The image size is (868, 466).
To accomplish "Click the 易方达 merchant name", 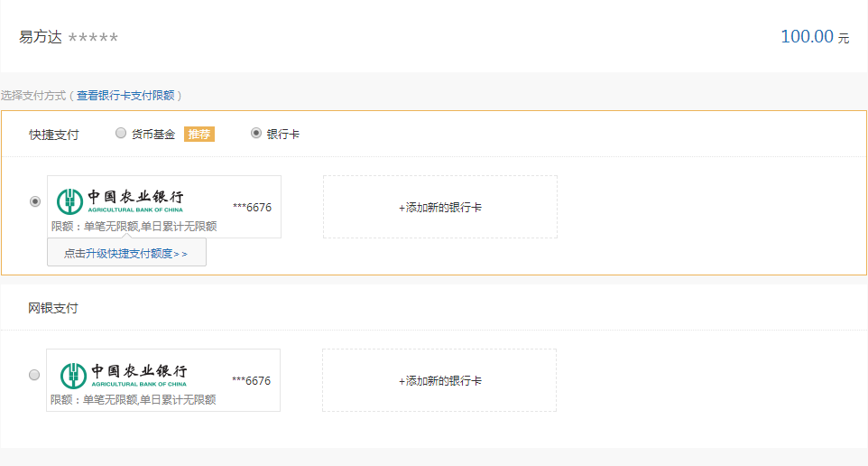I will tap(41, 37).
